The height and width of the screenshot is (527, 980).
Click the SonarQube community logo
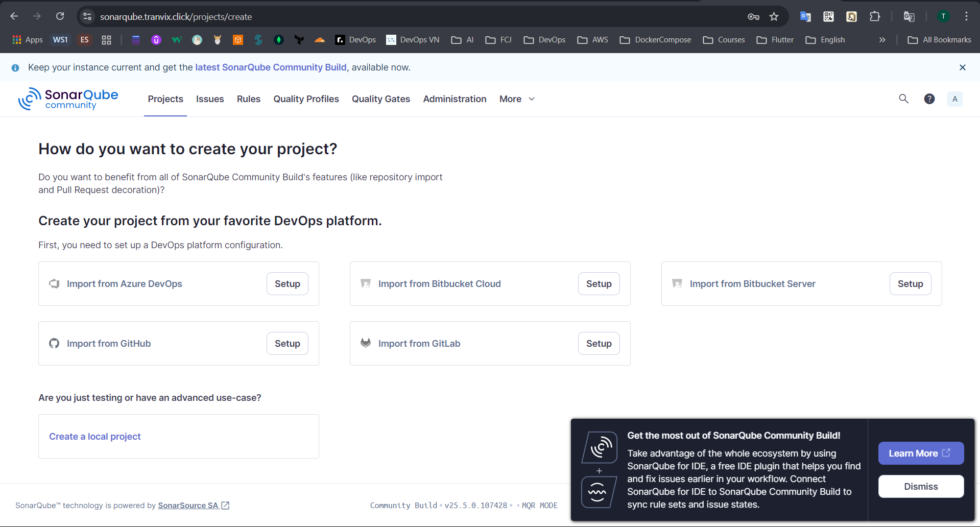point(68,99)
